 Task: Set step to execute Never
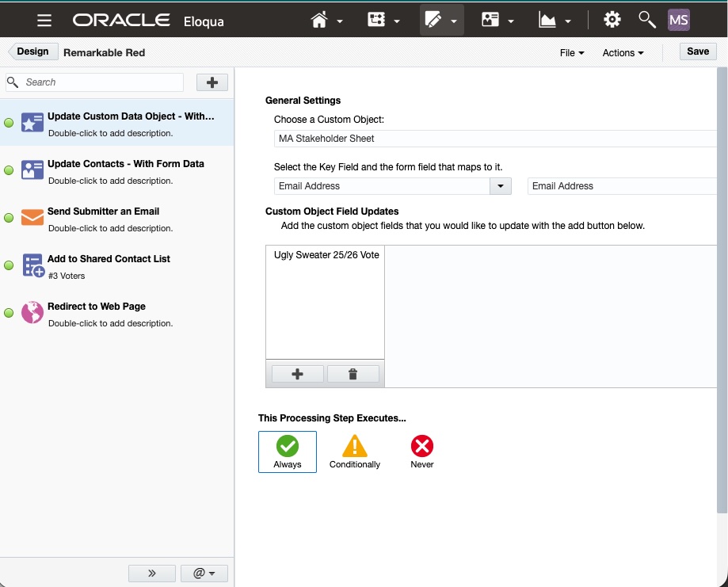click(x=422, y=452)
